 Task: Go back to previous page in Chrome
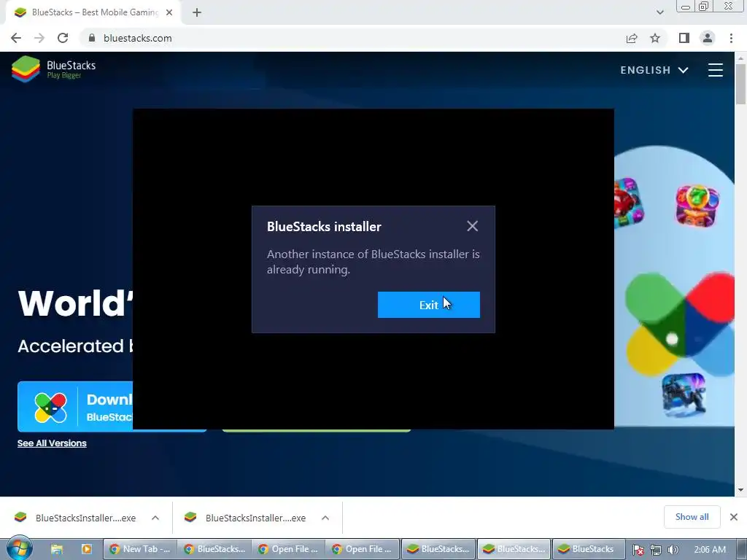16,38
